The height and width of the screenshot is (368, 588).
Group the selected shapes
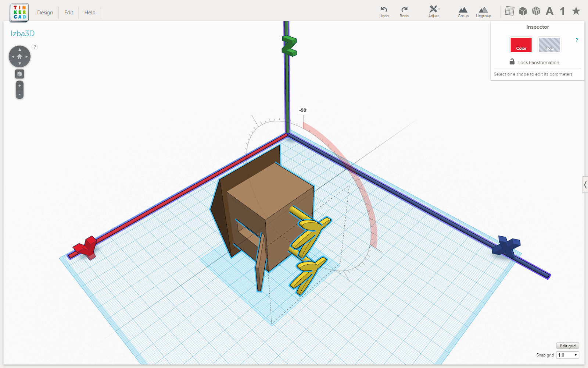463,12
